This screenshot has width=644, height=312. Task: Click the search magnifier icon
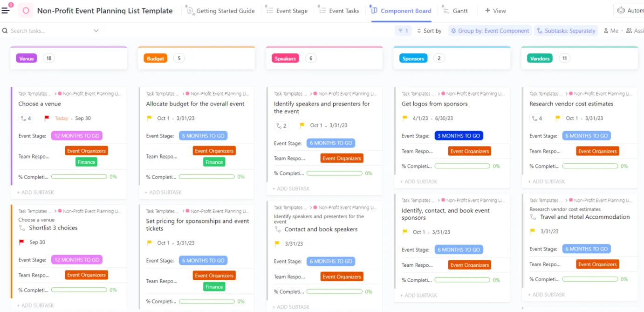click(x=5, y=31)
